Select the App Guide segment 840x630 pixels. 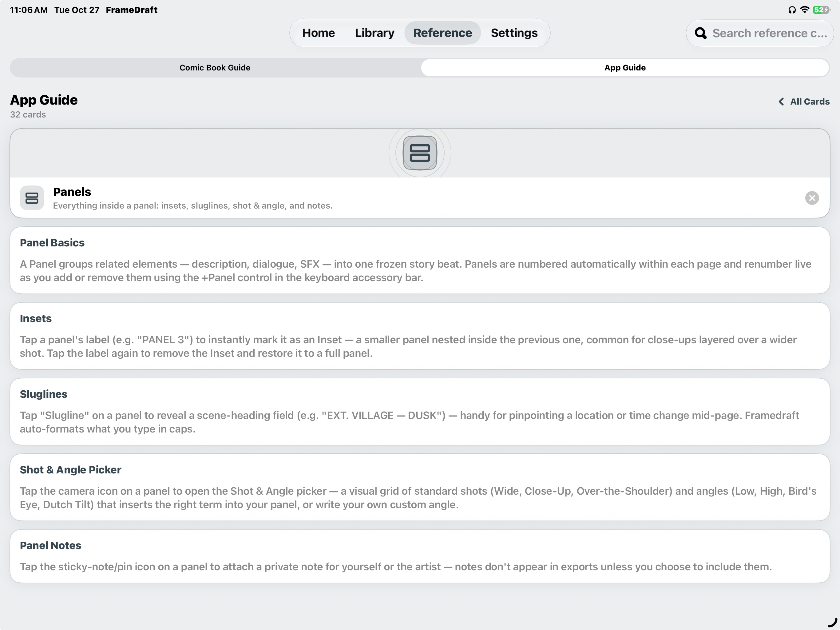point(625,68)
